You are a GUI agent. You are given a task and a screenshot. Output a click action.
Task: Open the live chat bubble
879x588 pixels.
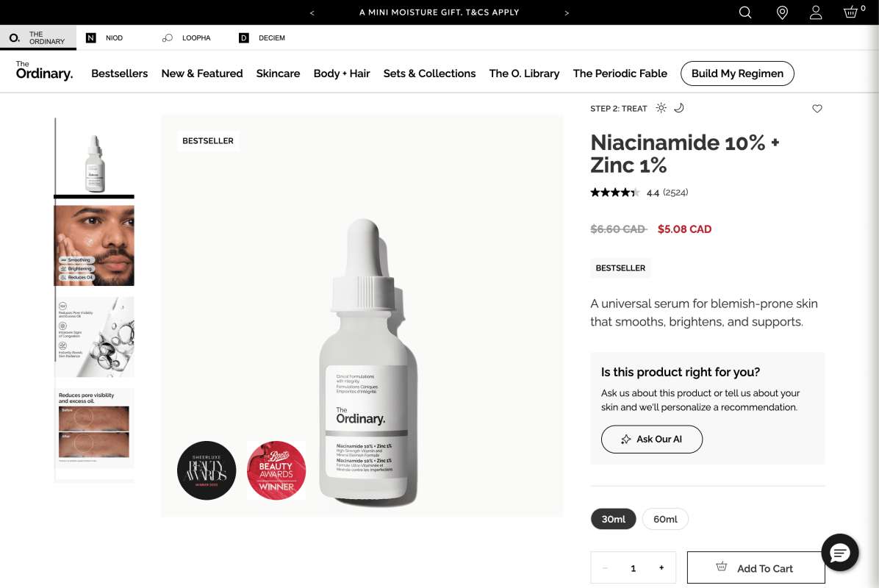839,552
